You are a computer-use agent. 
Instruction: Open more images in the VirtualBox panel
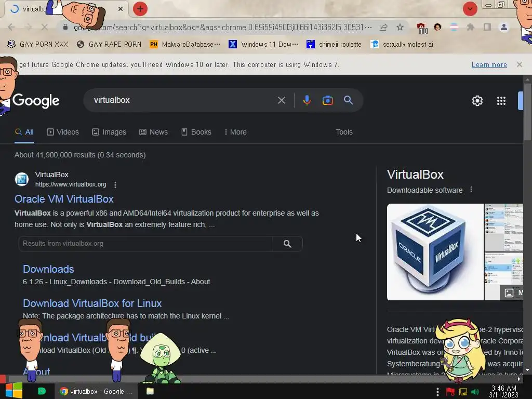coord(512,293)
